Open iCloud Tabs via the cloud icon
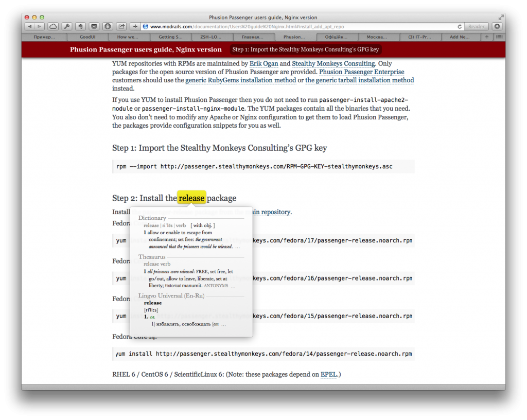The width and height of the screenshot is (527, 420). (x=53, y=26)
